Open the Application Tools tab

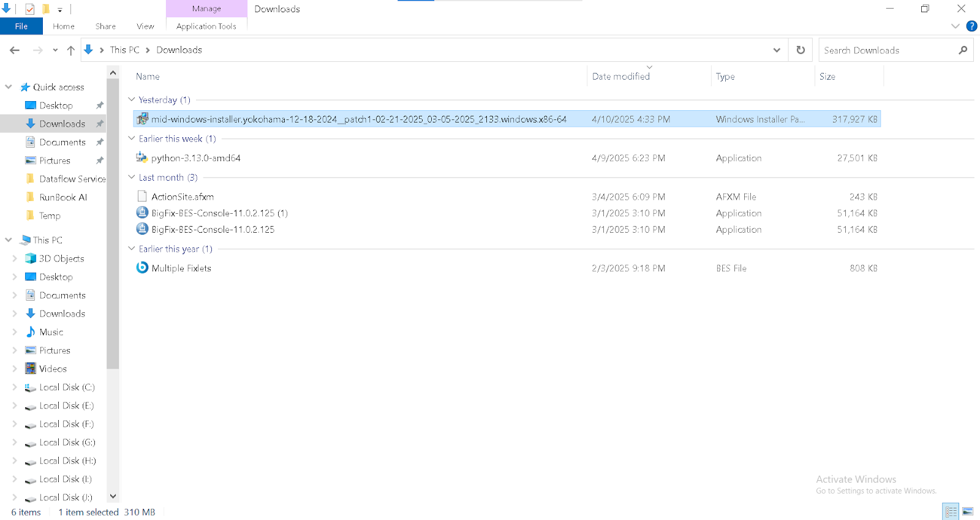206,26
